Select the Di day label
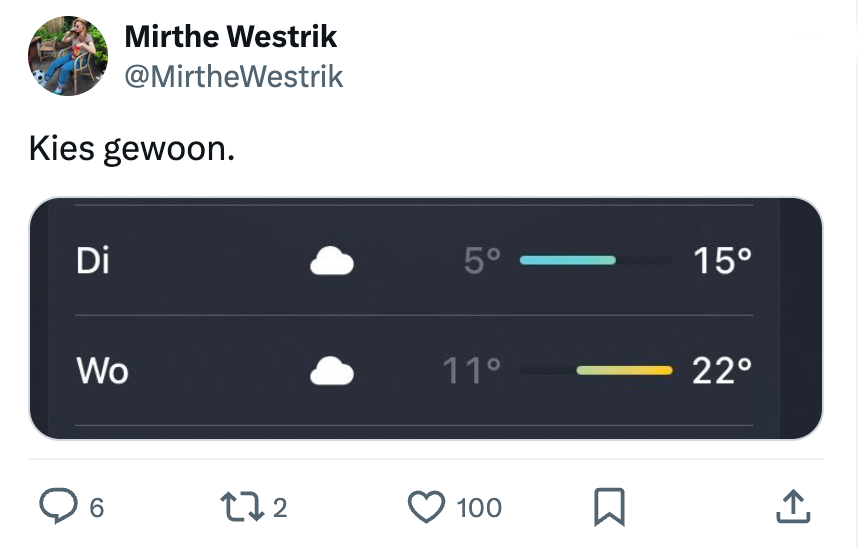Screen dimensions: 858x549 pos(93,262)
